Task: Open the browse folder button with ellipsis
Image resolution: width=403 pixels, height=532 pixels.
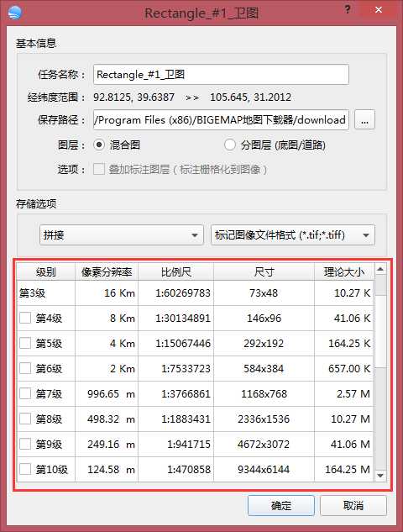Action: 364,119
